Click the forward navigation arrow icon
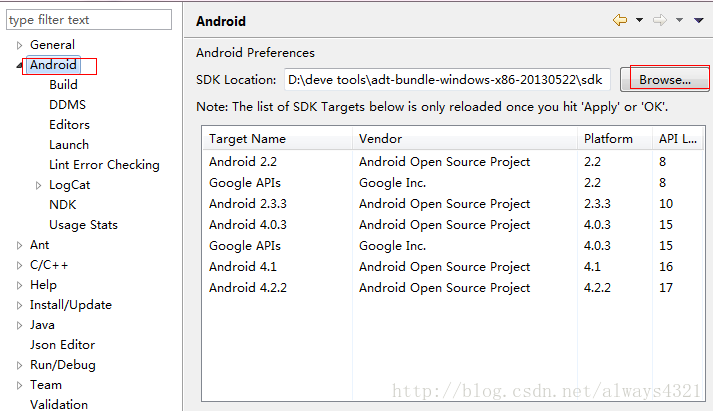This screenshot has height=411, width=713. click(660, 20)
